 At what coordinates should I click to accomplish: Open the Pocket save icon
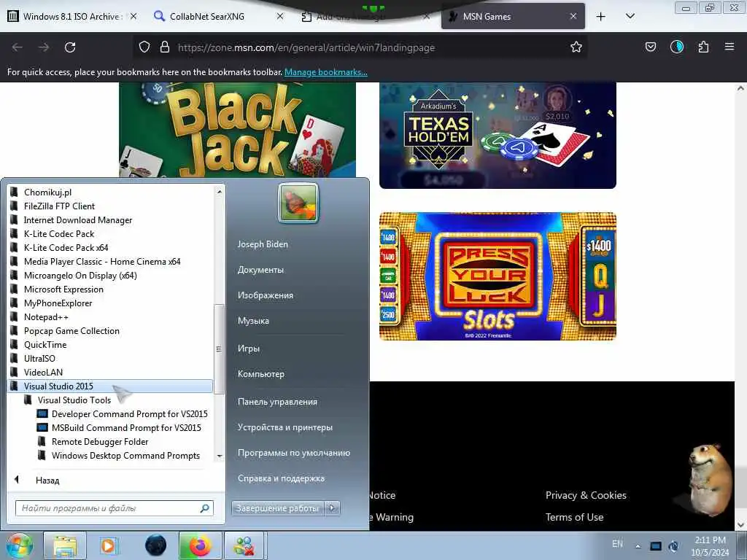[650, 47]
